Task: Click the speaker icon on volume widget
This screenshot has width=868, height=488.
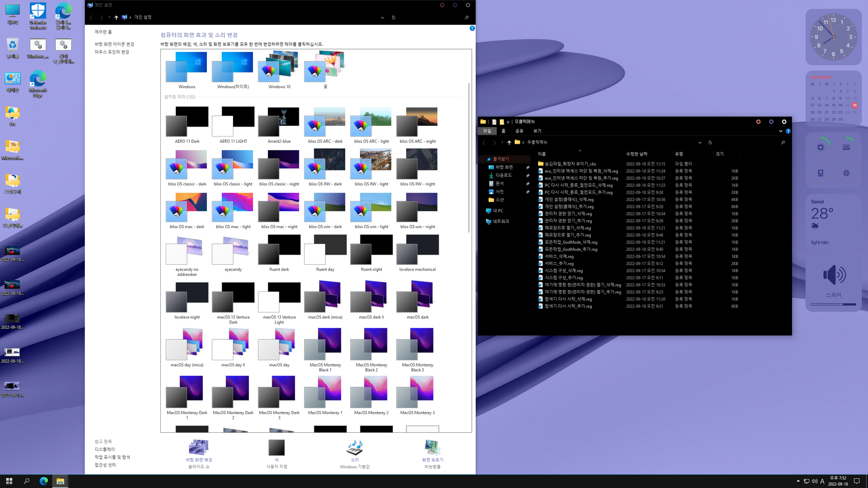Action: [834, 275]
